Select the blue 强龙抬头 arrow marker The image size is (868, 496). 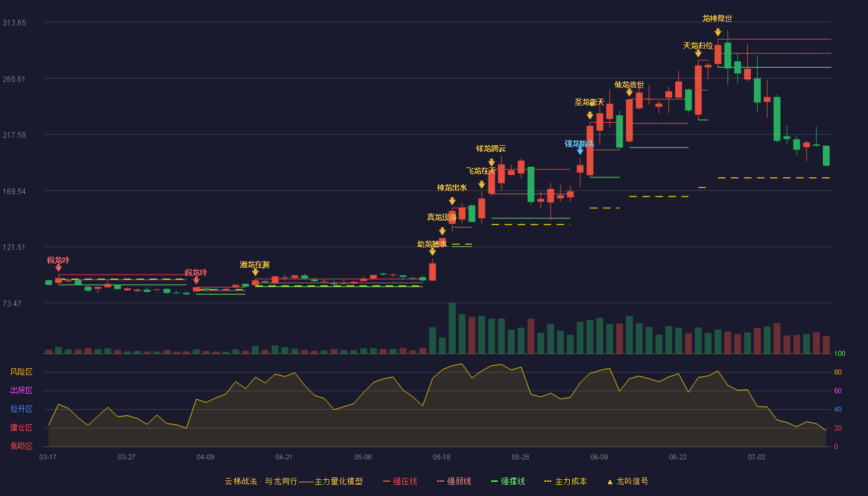(x=580, y=151)
